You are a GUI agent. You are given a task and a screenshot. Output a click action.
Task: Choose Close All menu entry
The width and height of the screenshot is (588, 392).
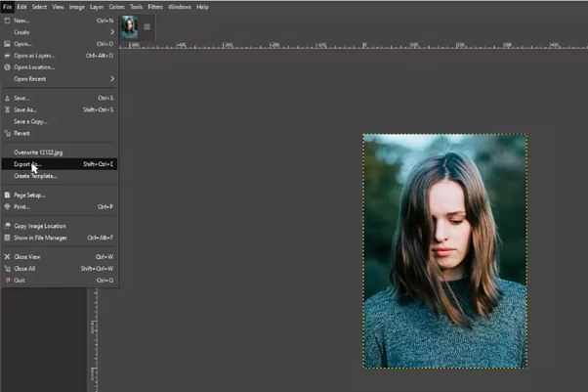pos(60,268)
